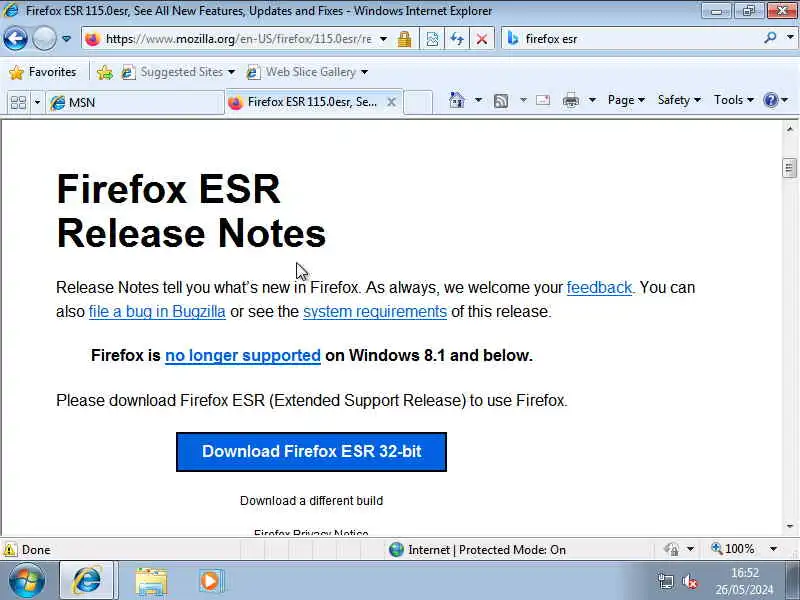The image size is (800, 600).
Task: Open the Web Slice Gallery item
Action: tap(307, 72)
